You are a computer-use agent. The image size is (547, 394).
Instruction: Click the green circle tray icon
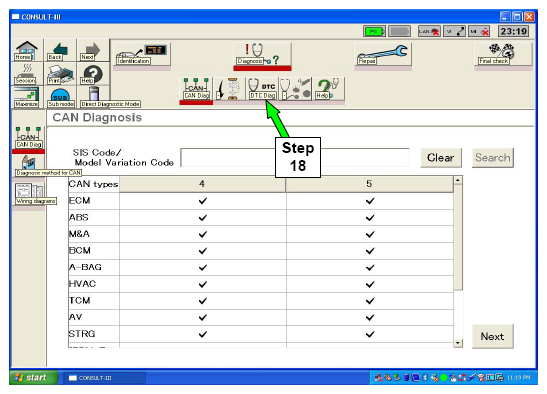[x=444, y=377]
